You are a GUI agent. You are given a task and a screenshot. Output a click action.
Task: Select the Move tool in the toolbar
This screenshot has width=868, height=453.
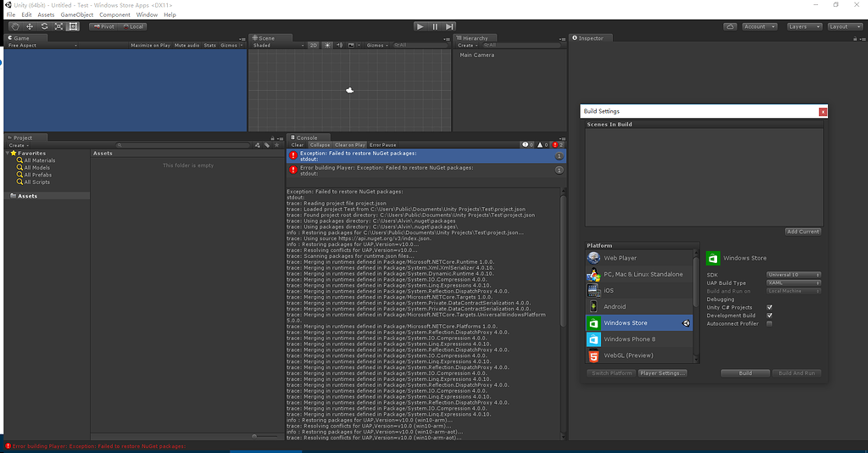pos(29,26)
